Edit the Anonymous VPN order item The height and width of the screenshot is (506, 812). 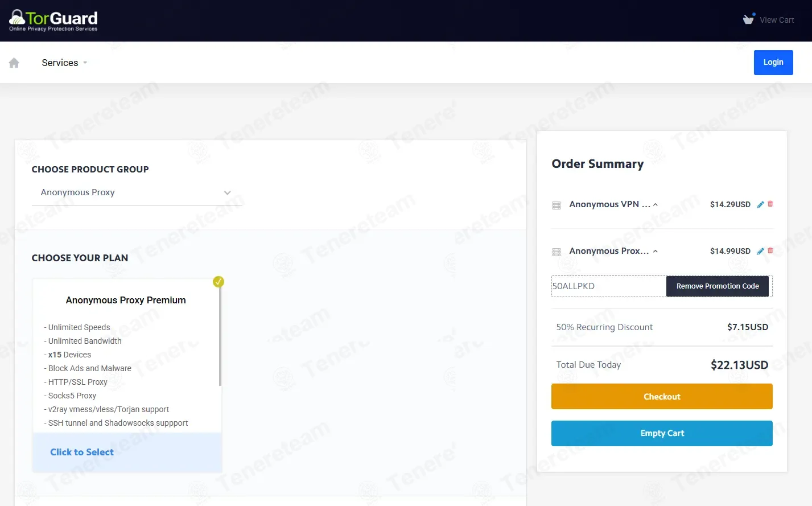pyautogui.click(x=760, y=204)
